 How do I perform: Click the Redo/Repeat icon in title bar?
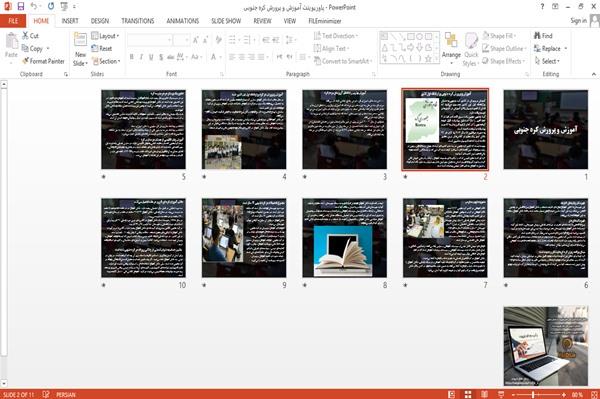pos(51,7)
